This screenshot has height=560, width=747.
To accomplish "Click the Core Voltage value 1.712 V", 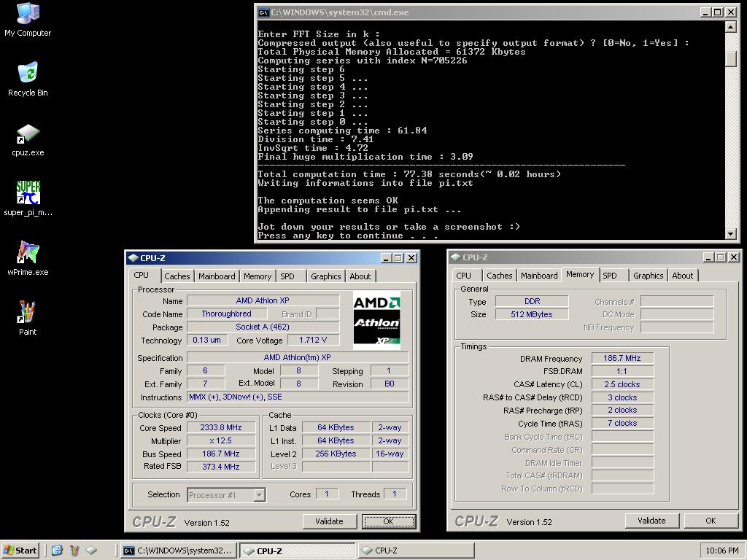I will (x=313, y=340).
